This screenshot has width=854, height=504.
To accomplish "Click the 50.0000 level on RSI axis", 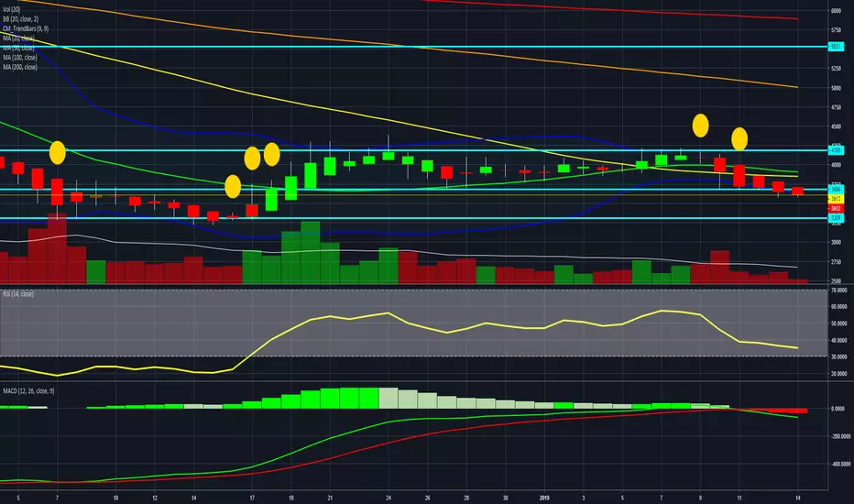I will pyautogui.click(x=839, y=323).
